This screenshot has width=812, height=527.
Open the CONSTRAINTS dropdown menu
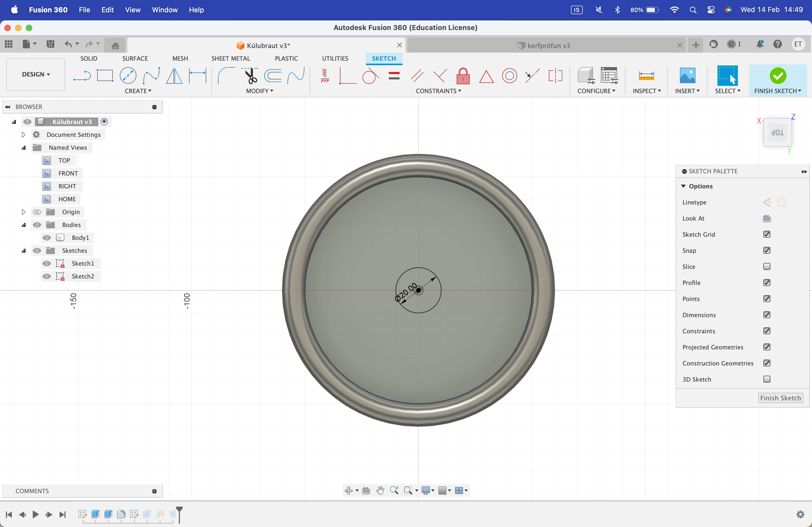[x=438, y=91]
